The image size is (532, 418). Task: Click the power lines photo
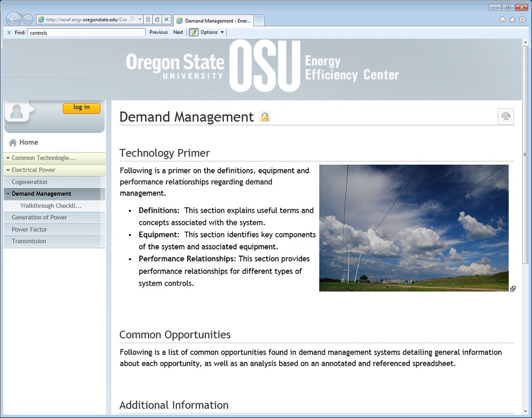413,228
